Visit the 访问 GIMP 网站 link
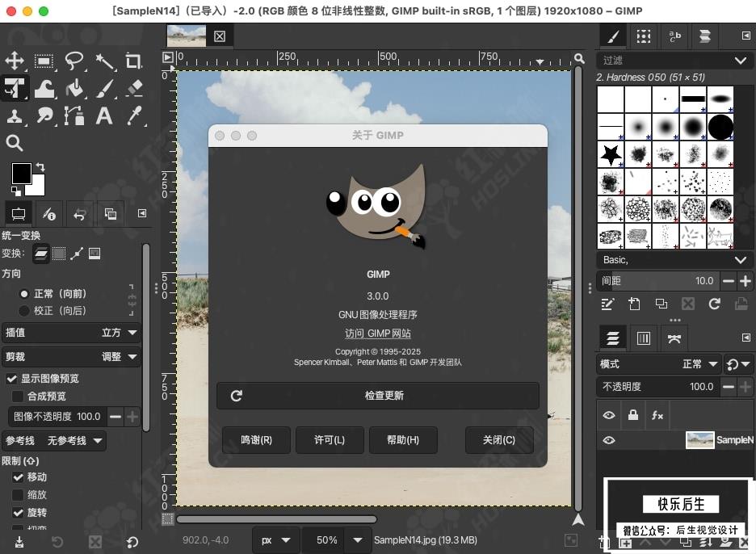Image resolution: width=756 pixels, height=554 pixels. click(377, 334)
